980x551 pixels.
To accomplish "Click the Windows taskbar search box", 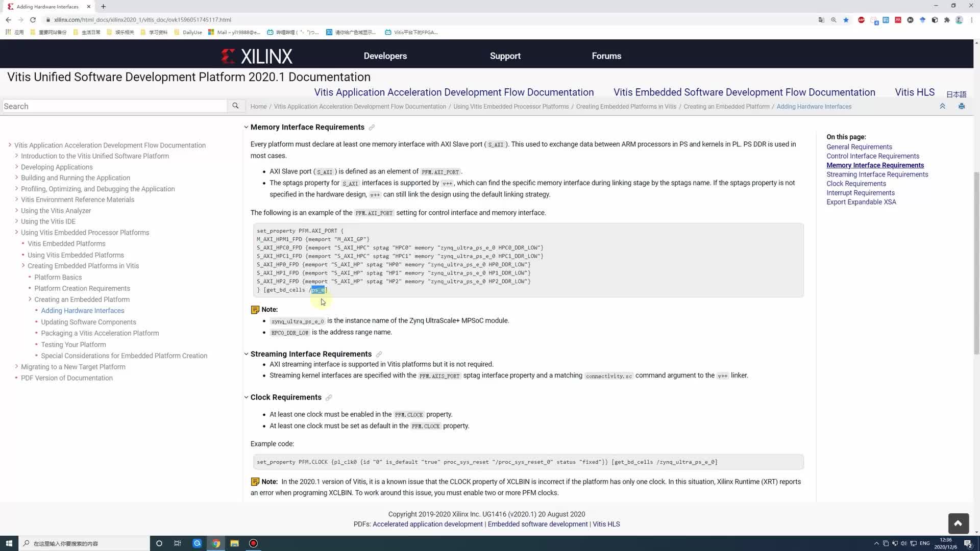I will coord(84,543).
